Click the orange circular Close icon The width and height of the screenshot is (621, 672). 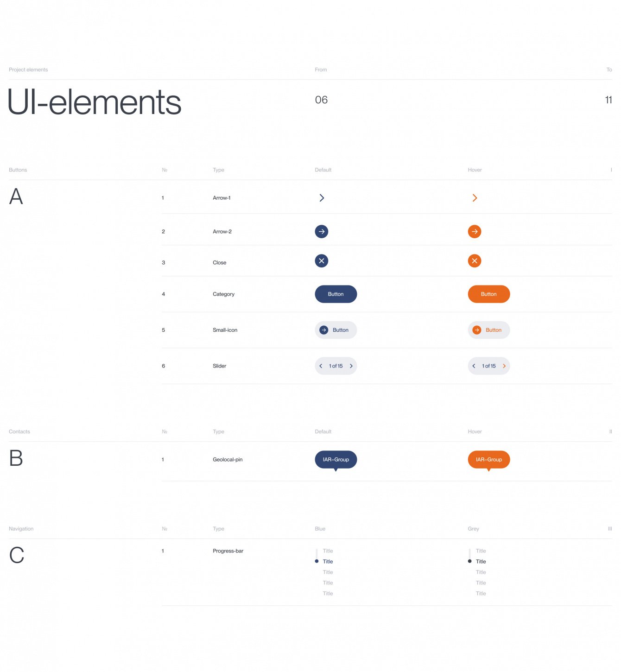pyautogui.click(x=475, y=261)
